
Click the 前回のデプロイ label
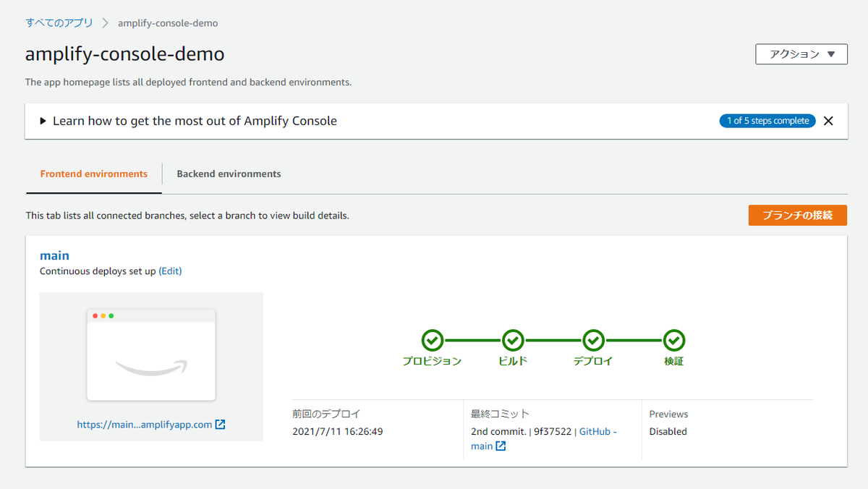click(326, 414)
